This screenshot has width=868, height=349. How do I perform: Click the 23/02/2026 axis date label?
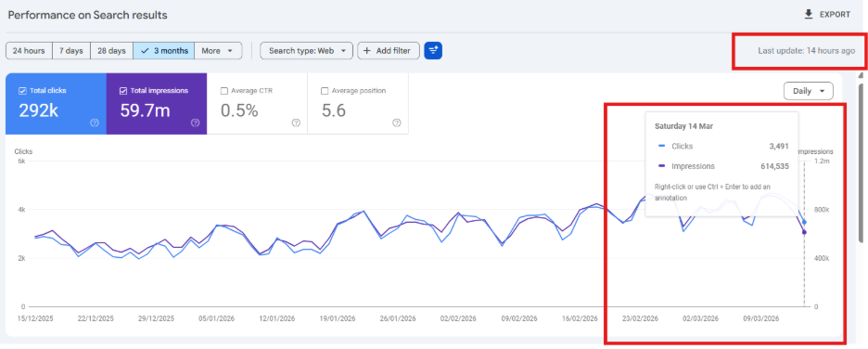click(x=640, y=318)
